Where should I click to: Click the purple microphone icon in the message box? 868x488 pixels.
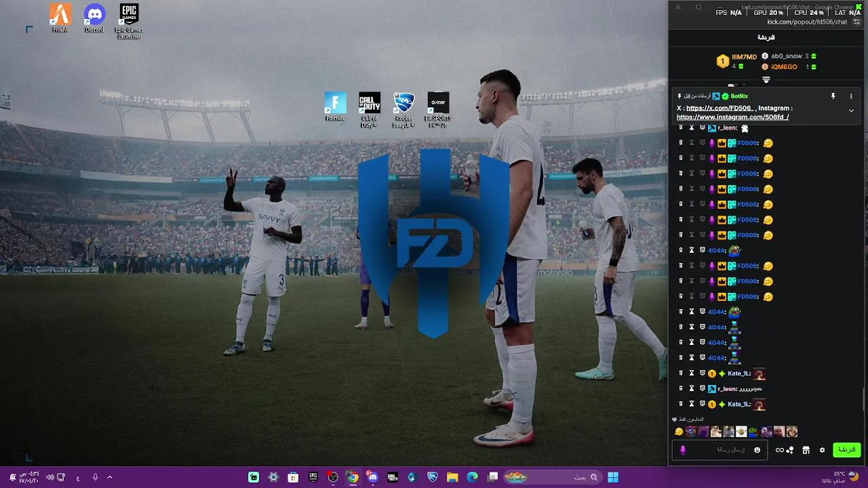[x=683, y=450]
